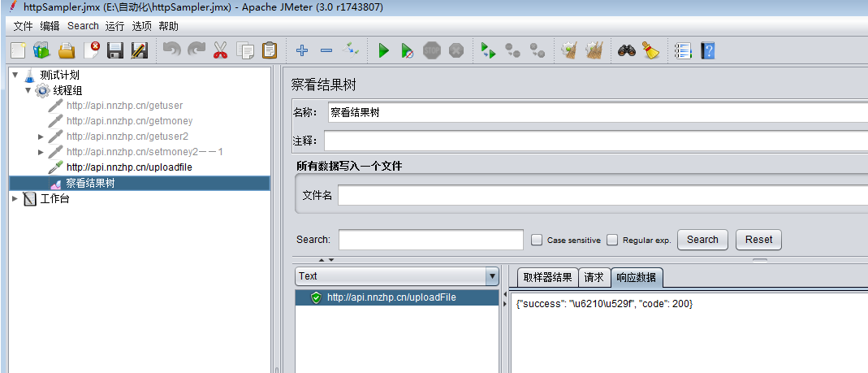Open the 文件 menu
Viewport: 868px width, 373px height.
pyautogui.click(x=24, y=26)
